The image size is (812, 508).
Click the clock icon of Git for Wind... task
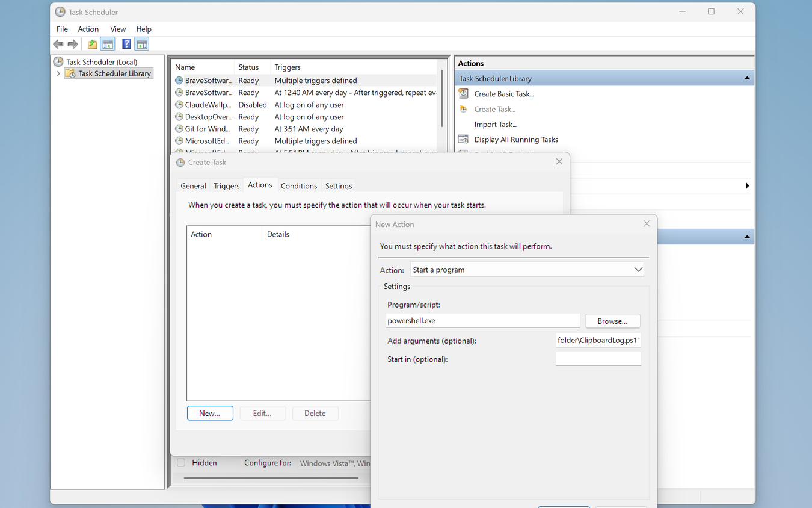coord(179,129)
